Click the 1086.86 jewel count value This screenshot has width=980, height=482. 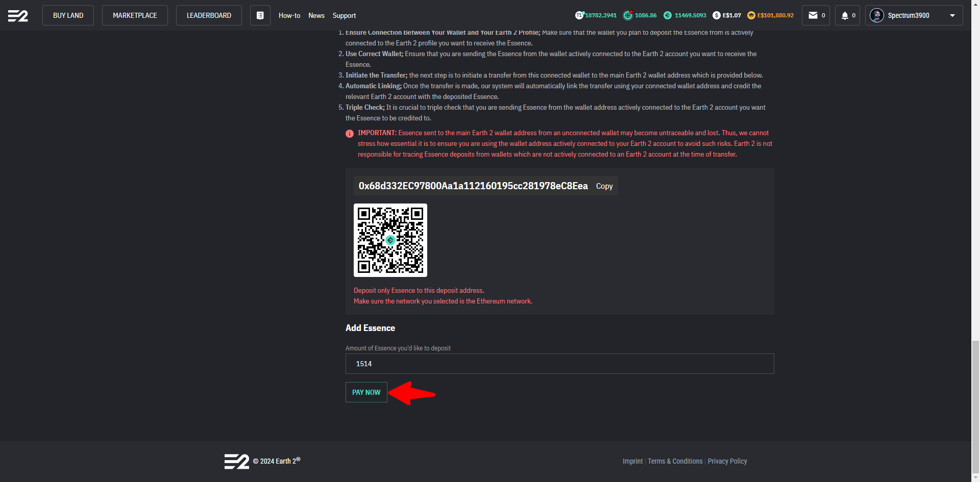pyautogui.click(x=646, y=15)
